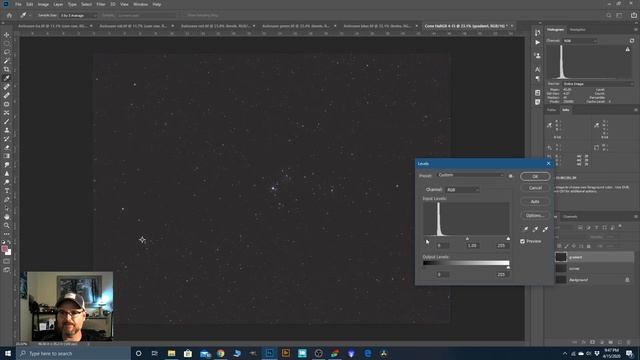Select the Clone Stamp tool
The width and height of the screenshot is (640, 360).
point(7,130)
